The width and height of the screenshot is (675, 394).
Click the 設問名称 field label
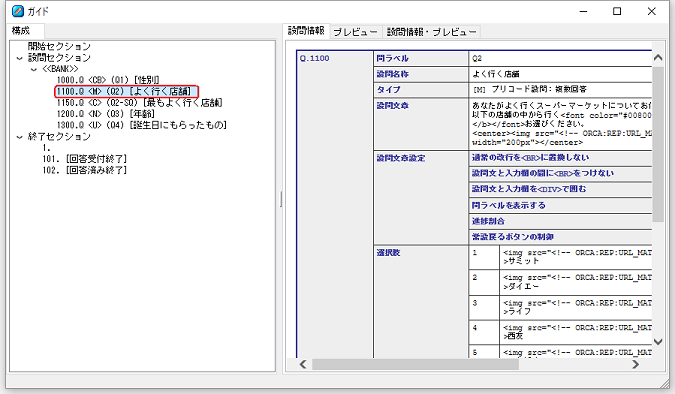point(392,74)
